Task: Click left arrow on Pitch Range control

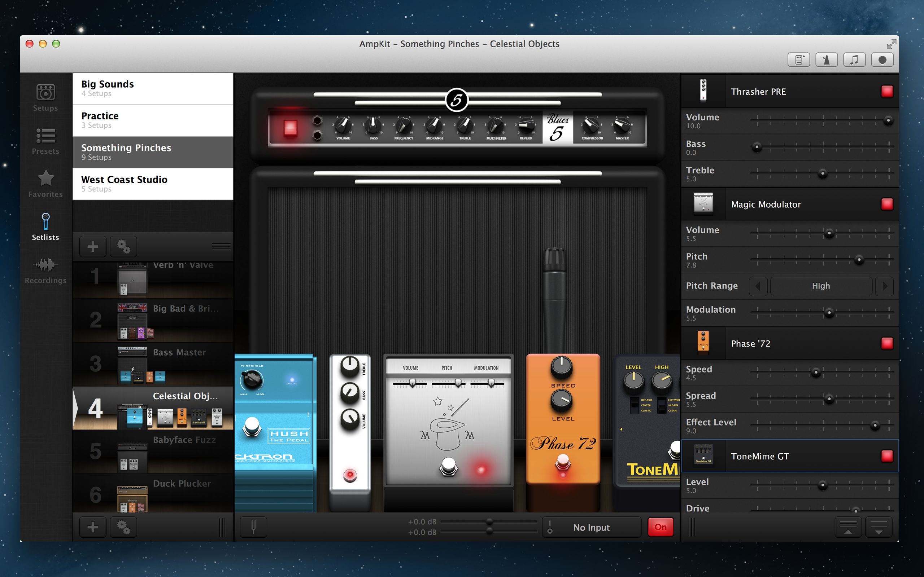Action: tap(758, 285)
